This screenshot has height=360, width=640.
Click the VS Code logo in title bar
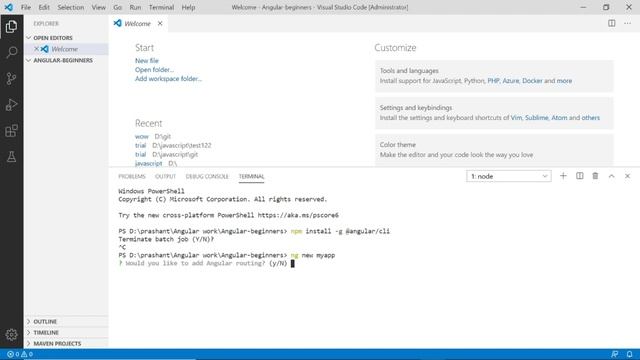pos(8,7)
